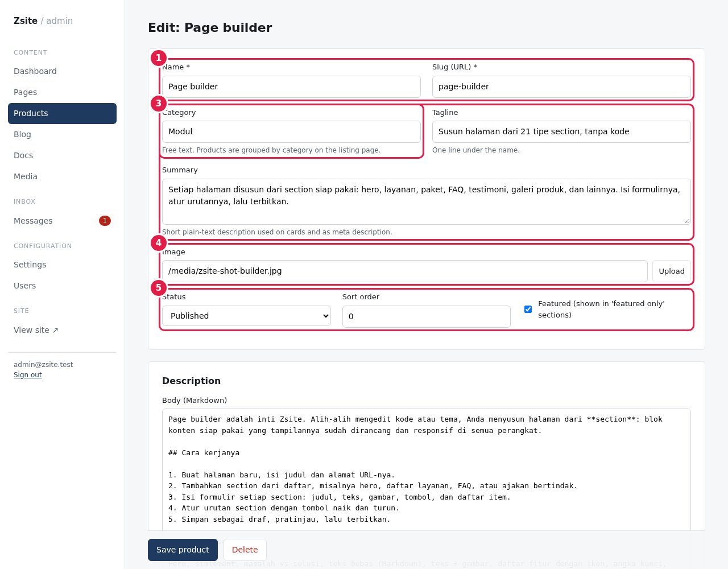
Task: Open Dashboard in the sidebar
Action: point(62,71)
